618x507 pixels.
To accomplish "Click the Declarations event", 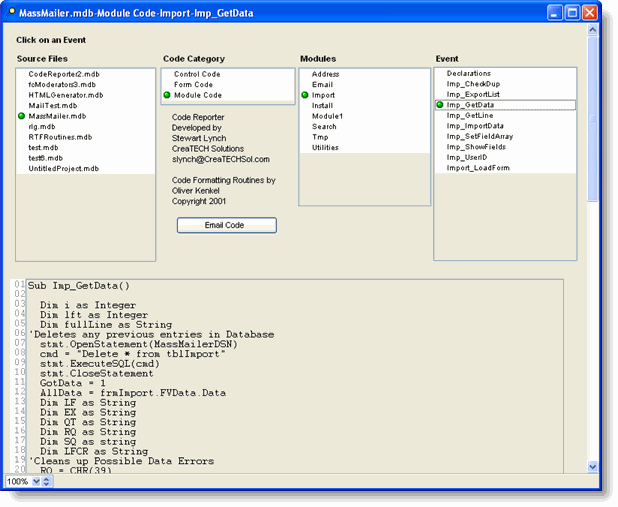I will pos(468,74).
